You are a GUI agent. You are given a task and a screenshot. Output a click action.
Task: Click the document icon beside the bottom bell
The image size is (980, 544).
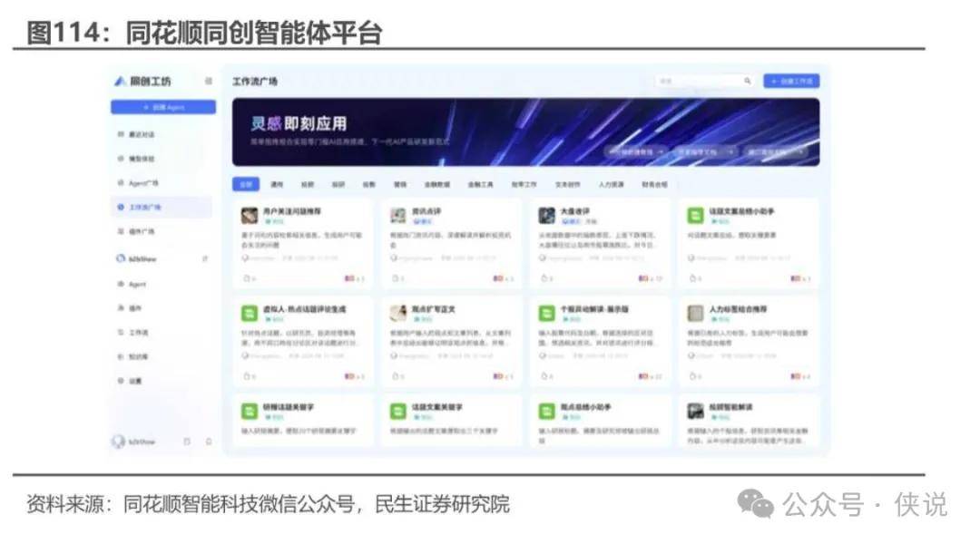[x=187, y=442]
